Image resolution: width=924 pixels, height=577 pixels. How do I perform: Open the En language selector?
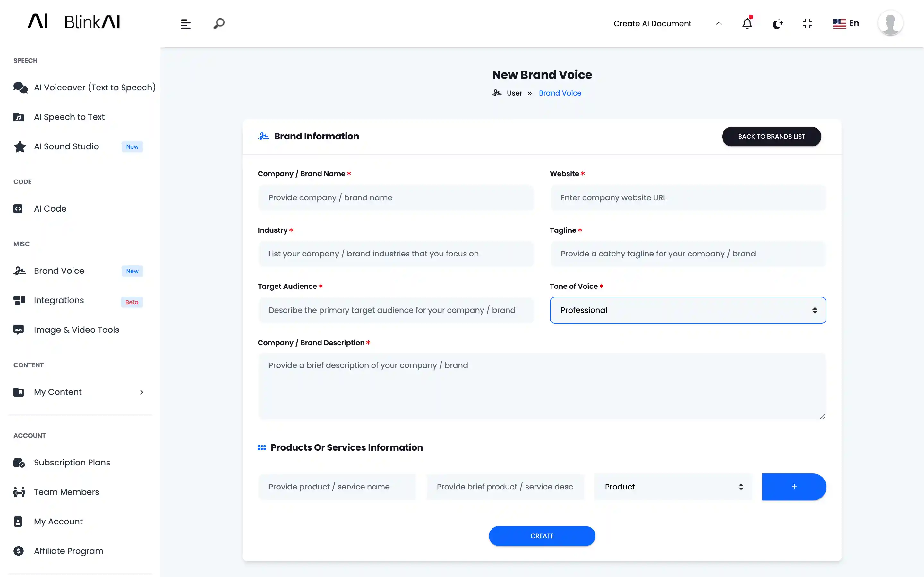(846, 23)
